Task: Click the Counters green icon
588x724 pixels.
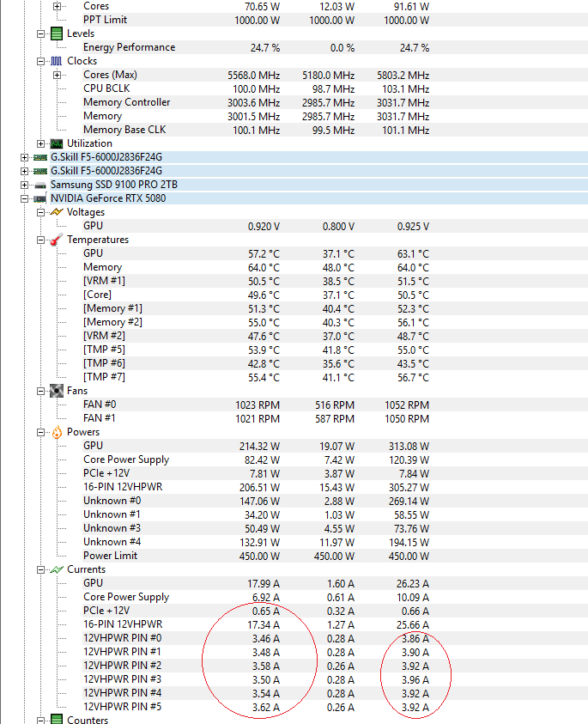Action: click(x=57, y=720)
